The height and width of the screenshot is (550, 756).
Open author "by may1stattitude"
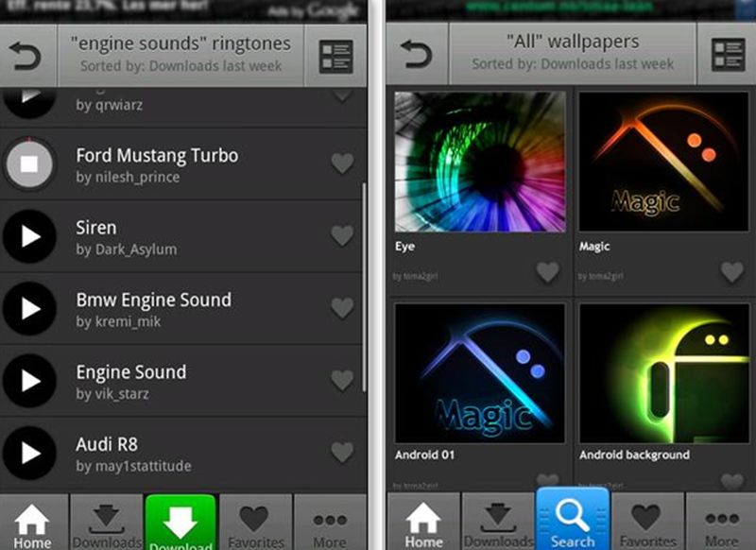point(133,466)
